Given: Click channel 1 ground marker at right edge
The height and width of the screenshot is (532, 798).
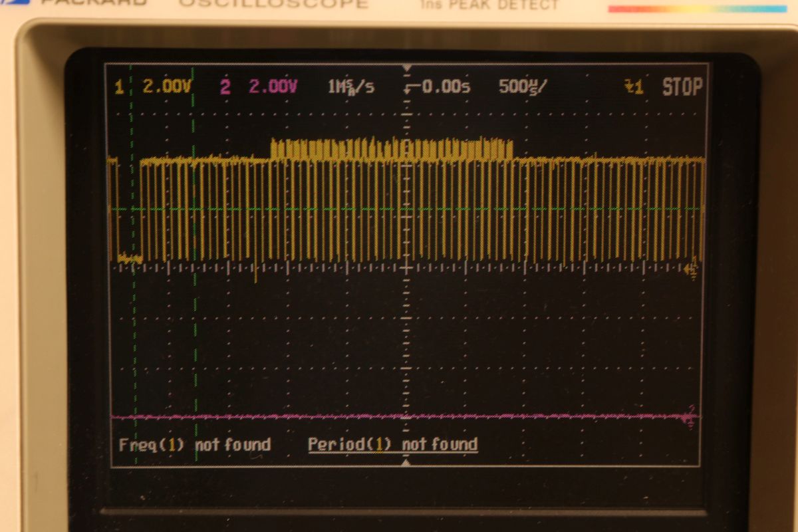Looking at the screenshot, I should click(x=692, y=269).
